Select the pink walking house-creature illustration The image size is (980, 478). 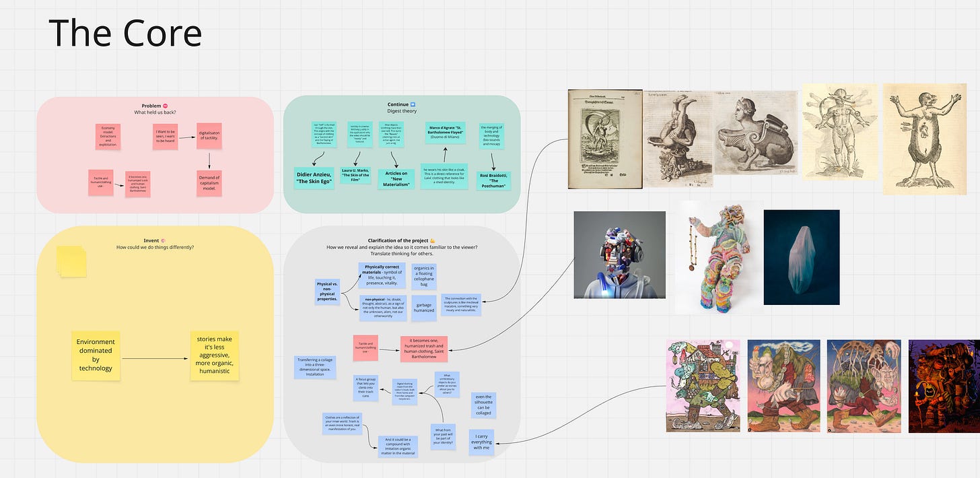tap(703, 386)
